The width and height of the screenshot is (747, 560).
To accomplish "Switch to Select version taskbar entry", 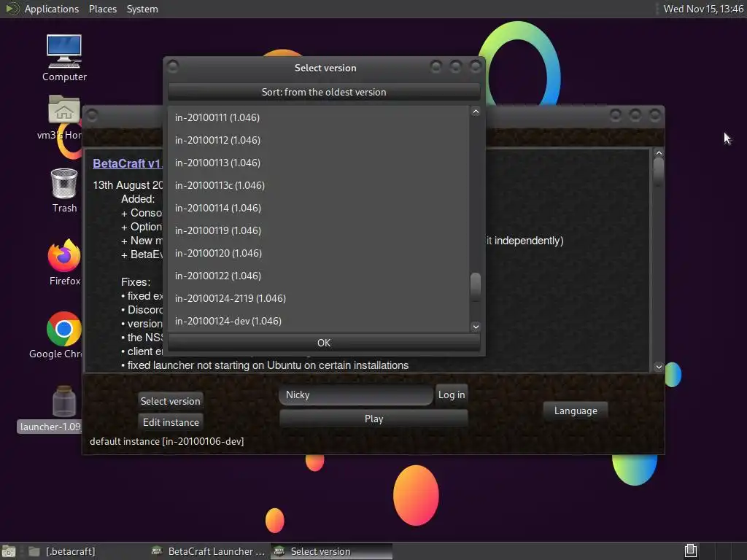I will pyautogui.click(x=332, y=551).
